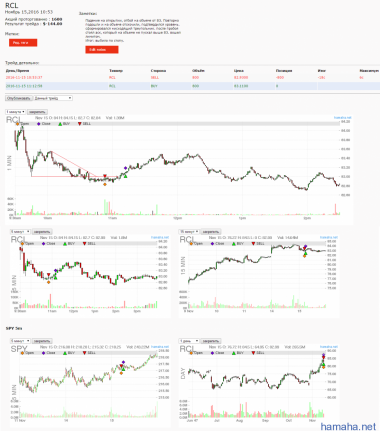Select the purple Close legend icon in the SPY chart
The height and width of the screenshot is (431, 380).
(x=43, y=353)
